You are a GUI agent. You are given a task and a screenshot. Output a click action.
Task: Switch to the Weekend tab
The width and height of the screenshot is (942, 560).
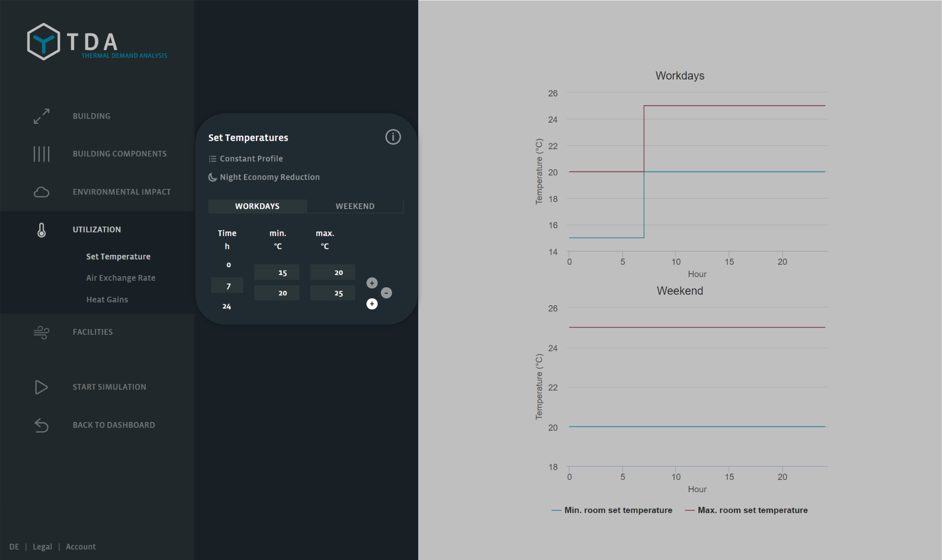pos(355,206)
